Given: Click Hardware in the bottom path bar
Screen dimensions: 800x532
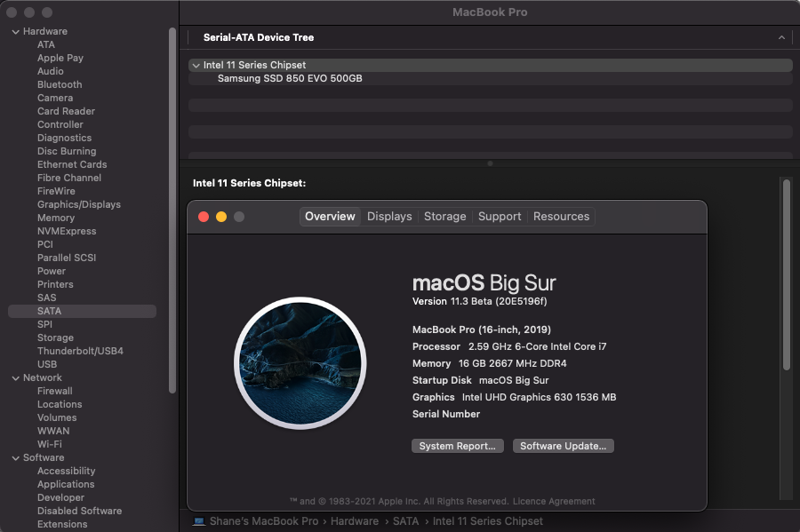Looking at the screenshot, I should [x=355, y=521].
